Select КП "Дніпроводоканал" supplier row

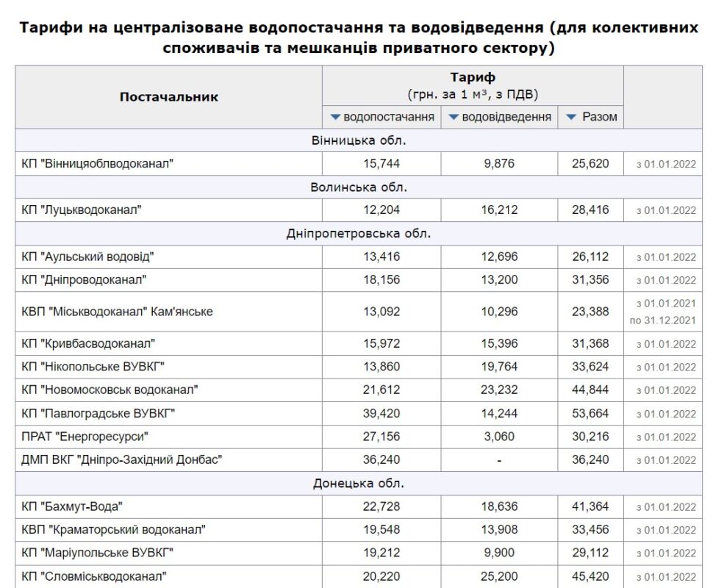click(85, 280)
